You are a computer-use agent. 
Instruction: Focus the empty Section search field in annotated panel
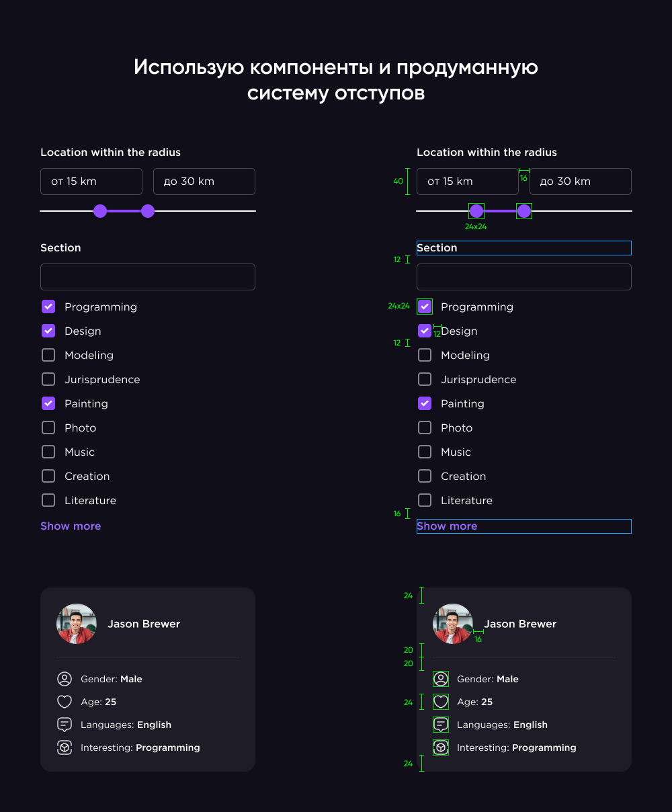(x=524, y=277)
